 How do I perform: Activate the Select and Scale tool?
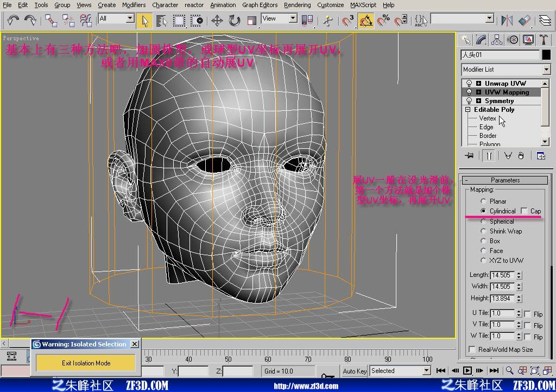click(x=252, y=21)
